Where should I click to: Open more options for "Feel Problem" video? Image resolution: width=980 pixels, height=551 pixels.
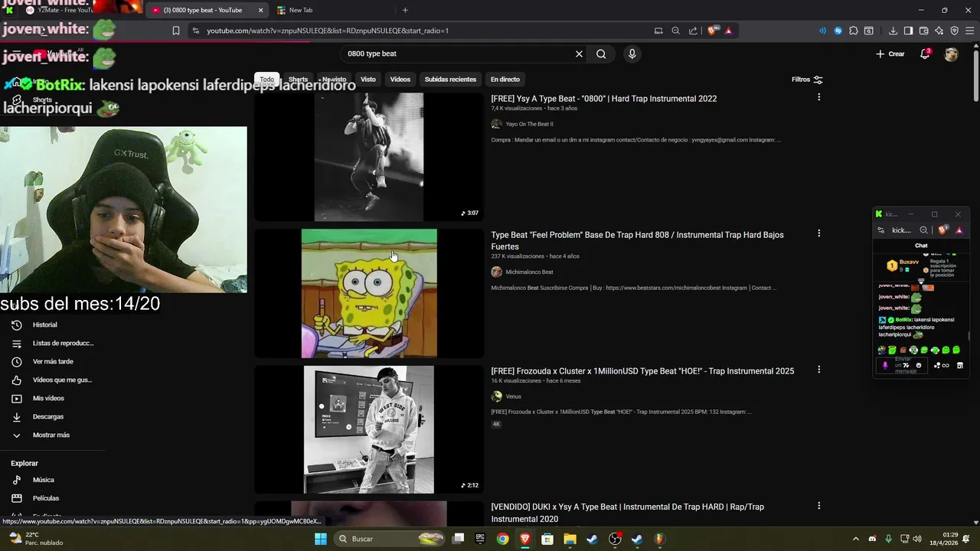818,233
